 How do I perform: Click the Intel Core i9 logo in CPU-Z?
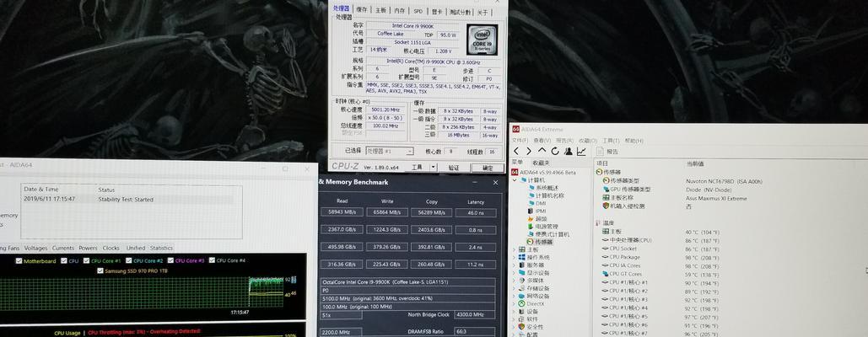(482, 40)
